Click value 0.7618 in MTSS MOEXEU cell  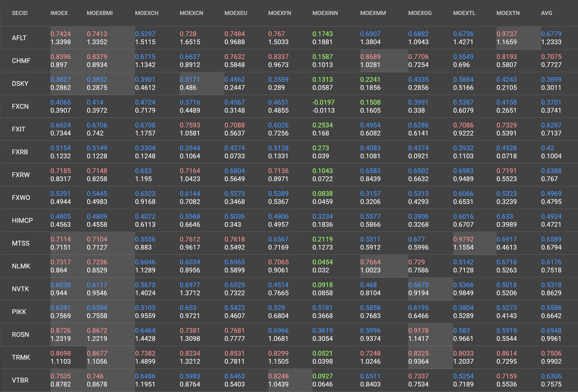pyautogui.click(x=234, y=239)
